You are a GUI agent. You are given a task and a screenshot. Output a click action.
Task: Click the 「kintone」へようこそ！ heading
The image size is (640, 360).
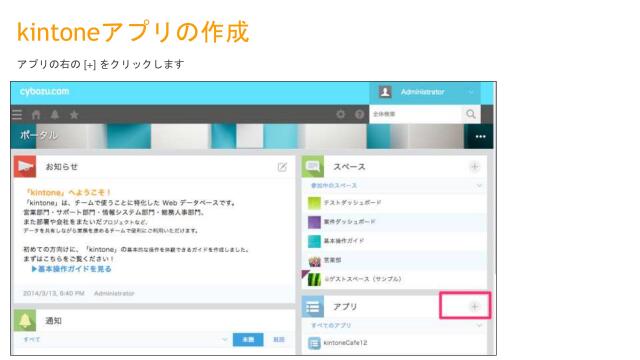[x=68, y=193]
